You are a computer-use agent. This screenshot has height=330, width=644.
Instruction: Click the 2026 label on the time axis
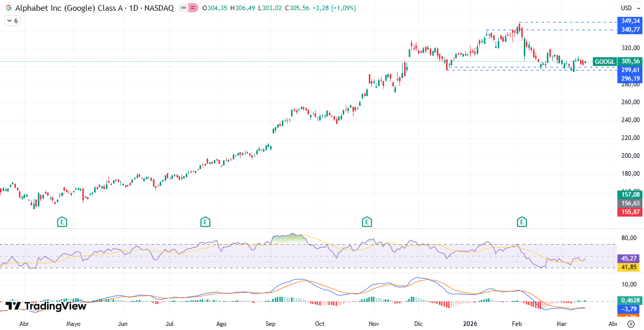pos(470,324)
